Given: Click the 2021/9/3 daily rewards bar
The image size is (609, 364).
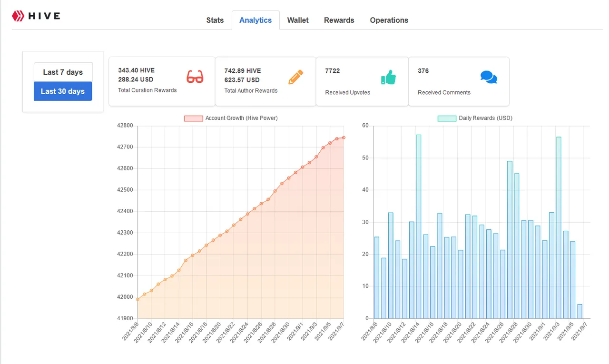Looking at the screenshot, I should [x=559, y=227].
